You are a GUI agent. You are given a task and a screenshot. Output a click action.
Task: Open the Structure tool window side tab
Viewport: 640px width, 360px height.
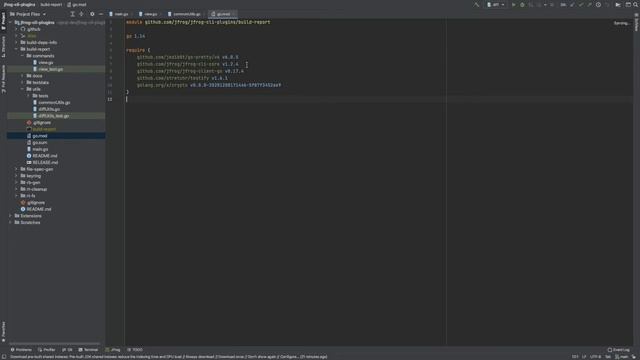tap(3, 47)
